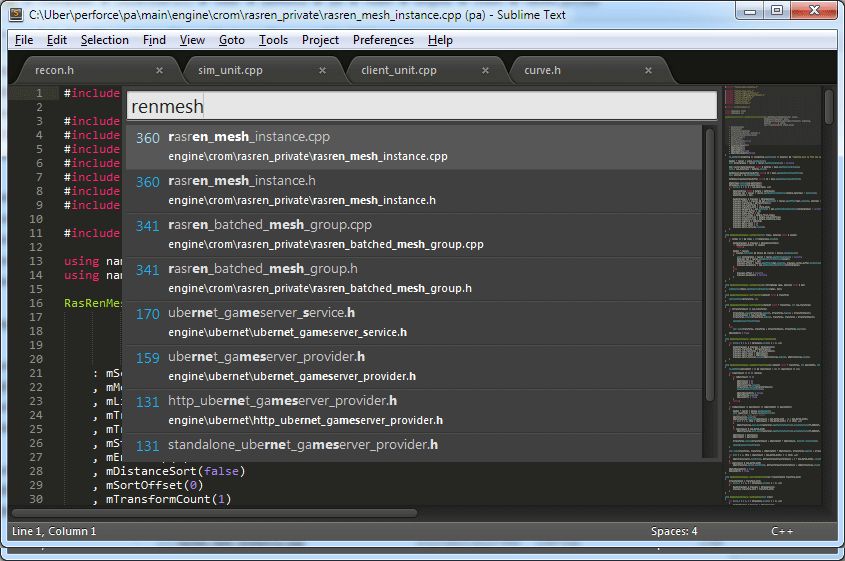
Task: Open the Goto menu
Action: point(231,40)
